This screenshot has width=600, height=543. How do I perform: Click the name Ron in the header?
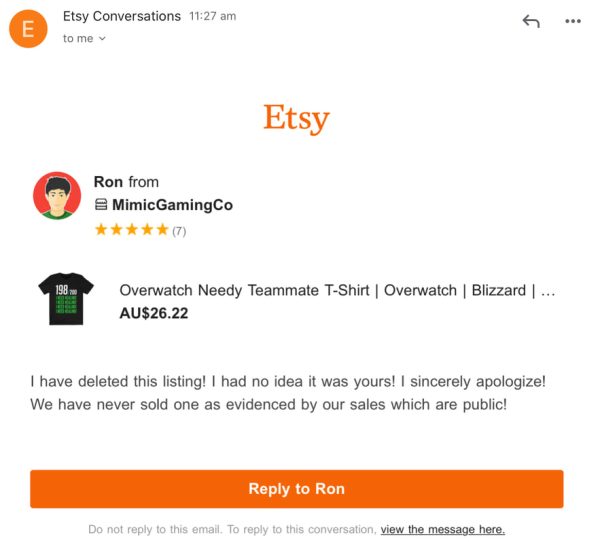pyautogui.click(x=108, y=182)
